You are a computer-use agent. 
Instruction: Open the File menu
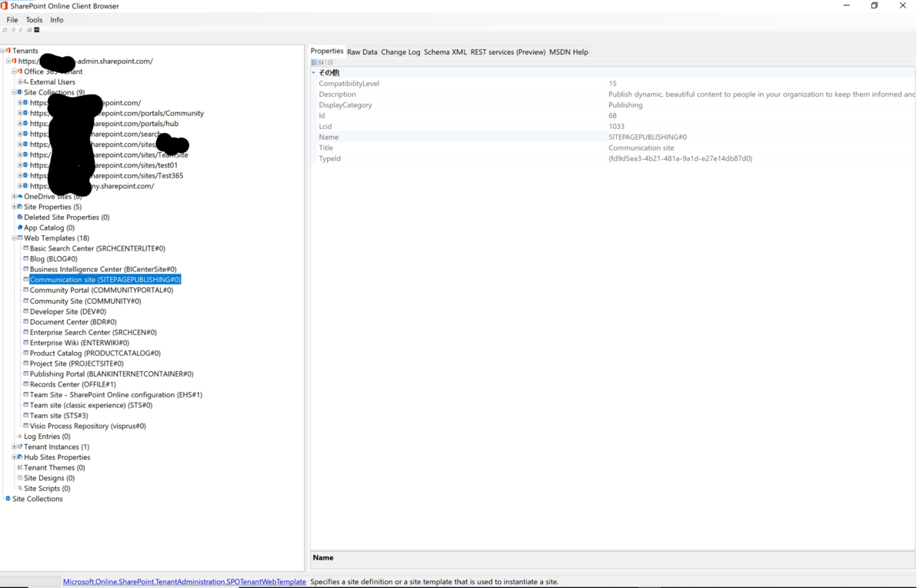[12, 20]
